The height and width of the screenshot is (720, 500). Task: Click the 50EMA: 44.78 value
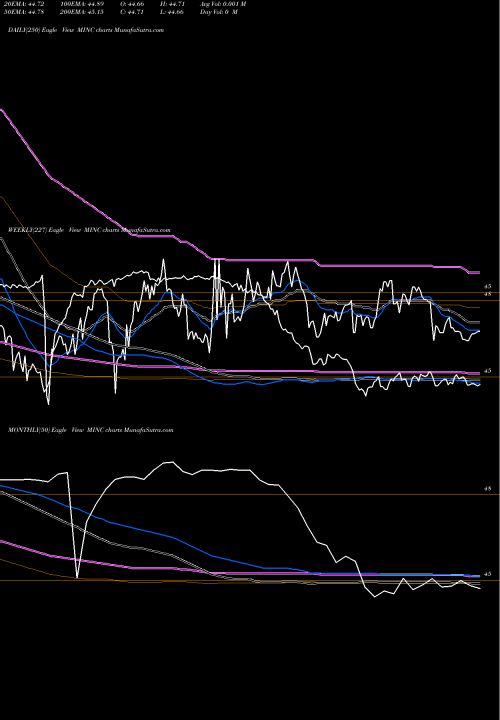click(x=24, y=12)
